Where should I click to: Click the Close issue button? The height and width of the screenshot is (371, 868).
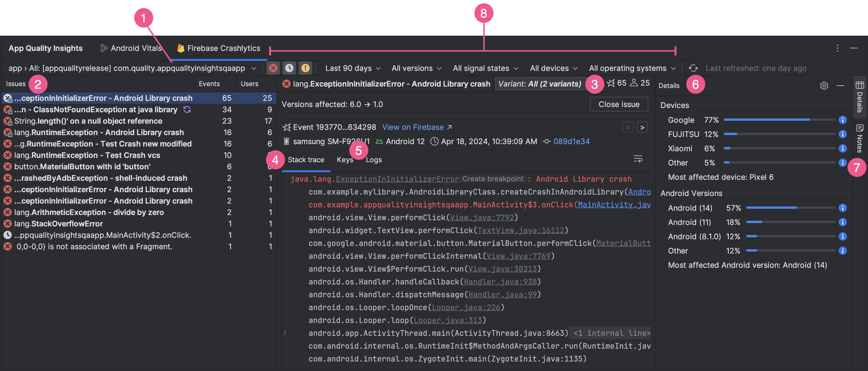pos(619,103)
